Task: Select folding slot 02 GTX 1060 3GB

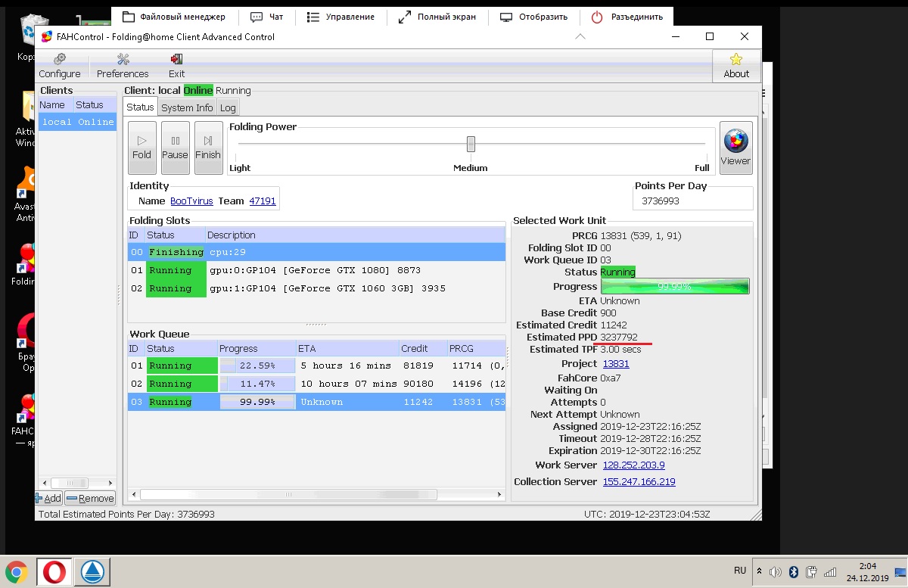Action: point(316,288)
